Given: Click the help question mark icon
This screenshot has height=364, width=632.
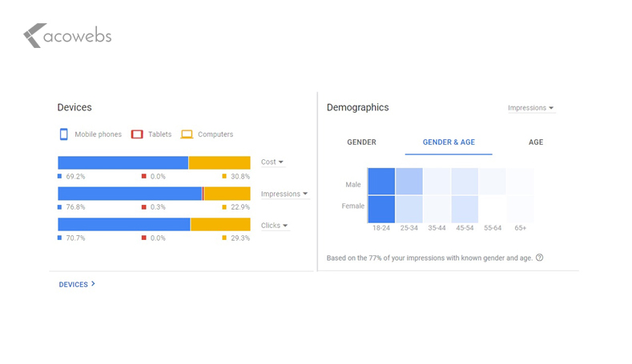Looking at the screenshot, I should pos(539,258).
